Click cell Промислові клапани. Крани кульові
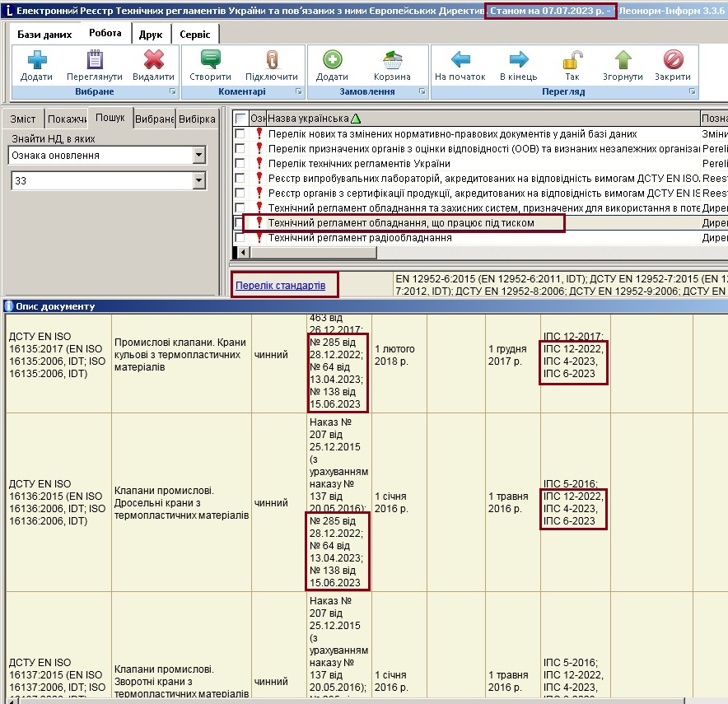The height and width of the screenshot is (704, 728). 181,355
